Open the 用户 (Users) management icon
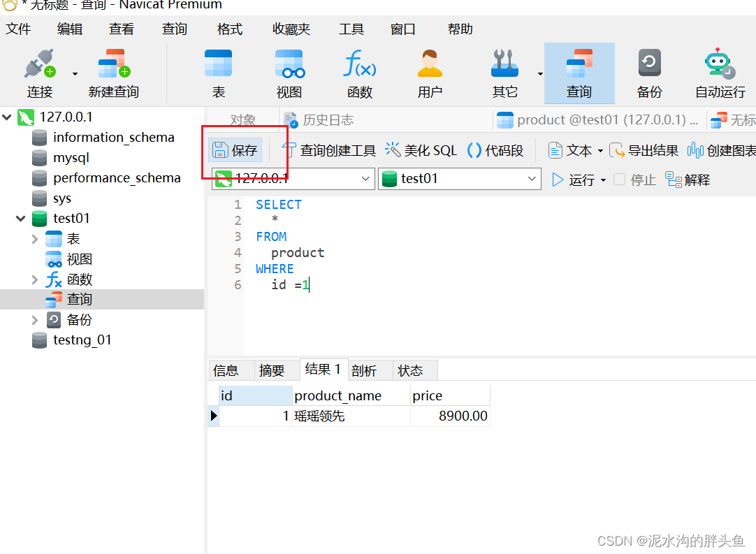 (429, 72)
